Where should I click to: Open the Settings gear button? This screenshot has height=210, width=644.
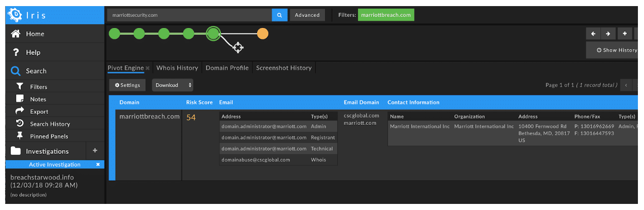pos(127,85)
